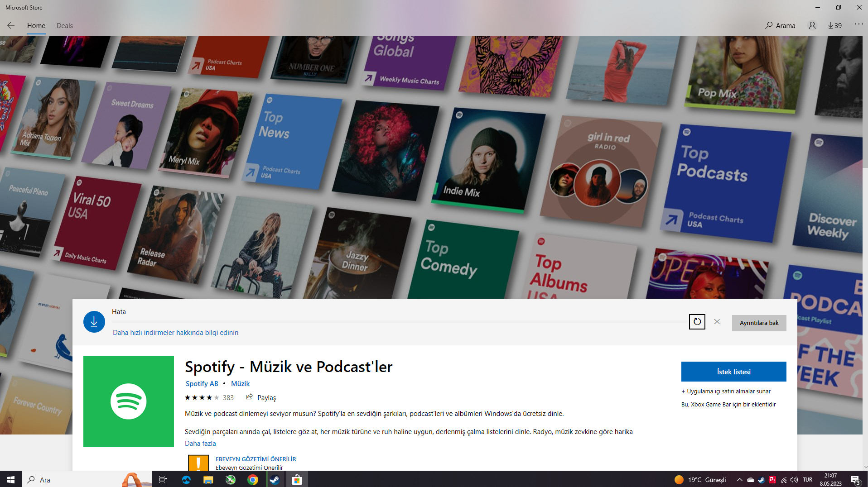
Task: Open the Steam system tray icon
Action: coord(761,480)
